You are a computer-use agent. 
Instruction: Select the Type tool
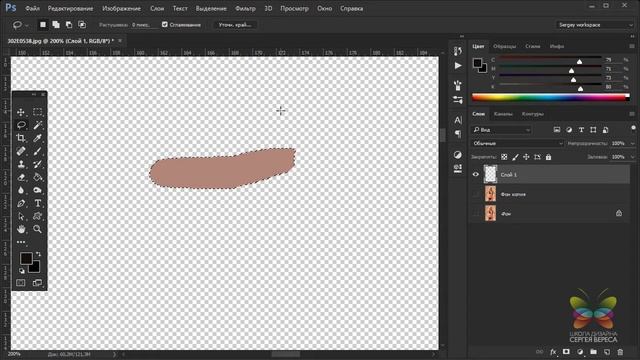click(37, 203)
